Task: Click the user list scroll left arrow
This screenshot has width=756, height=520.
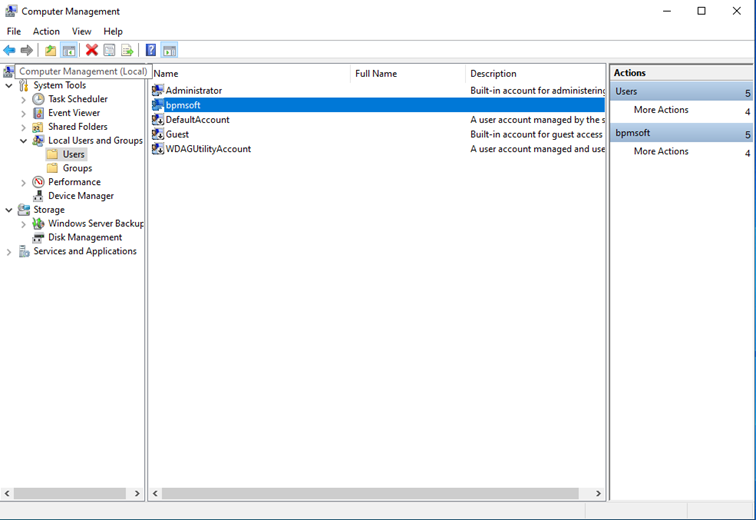Action: pyautogui.click(x=155, y=493)
